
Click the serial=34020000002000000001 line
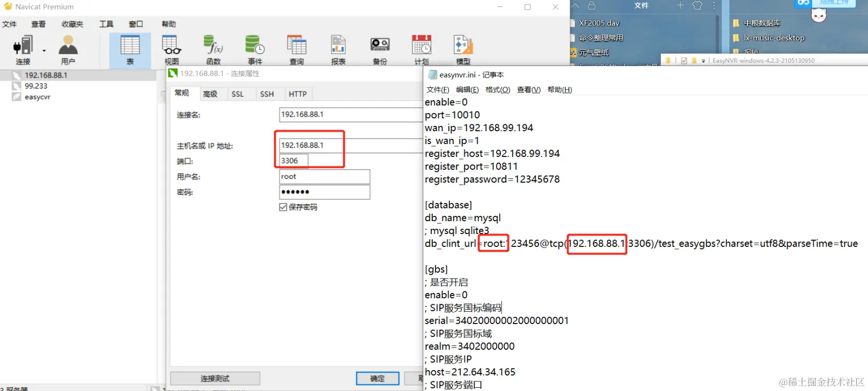[497, 321]
